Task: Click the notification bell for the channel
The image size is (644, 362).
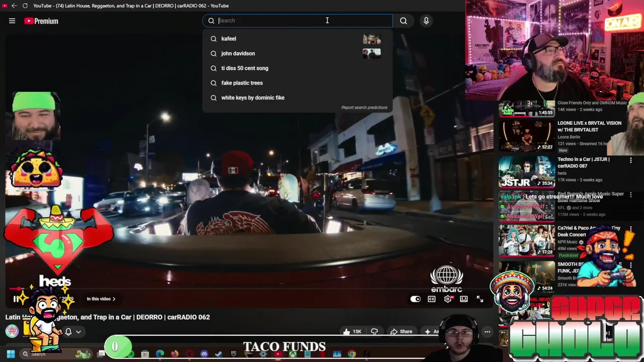Action: [68, 332]
